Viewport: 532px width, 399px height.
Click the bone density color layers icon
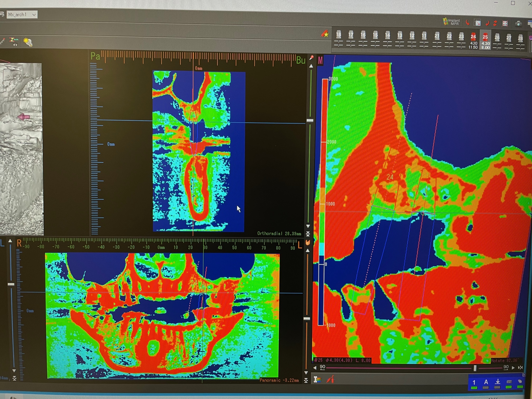pos(317,380)
